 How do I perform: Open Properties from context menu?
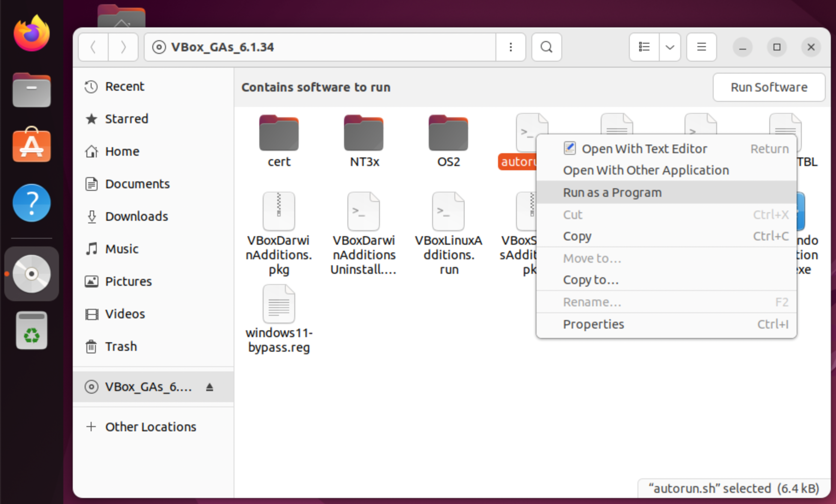coord(666,324)
